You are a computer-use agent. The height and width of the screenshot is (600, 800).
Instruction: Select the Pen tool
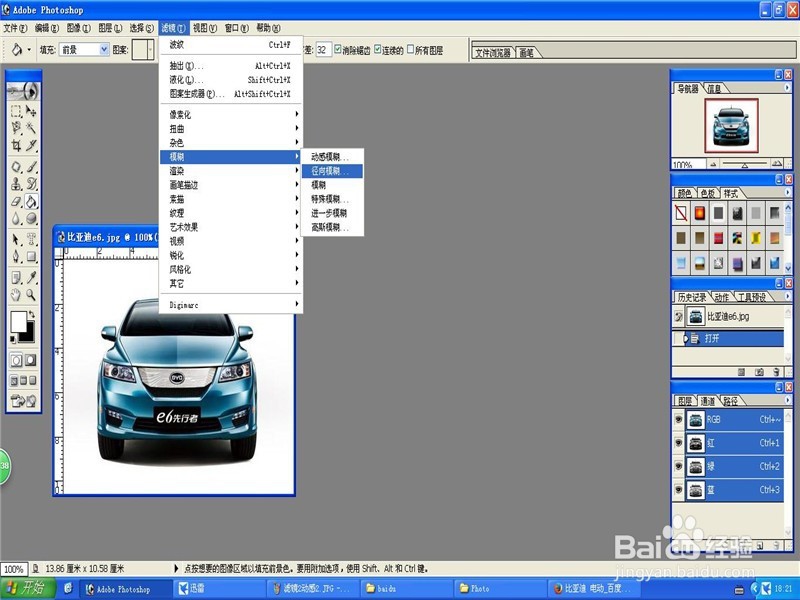coord(16,256)
